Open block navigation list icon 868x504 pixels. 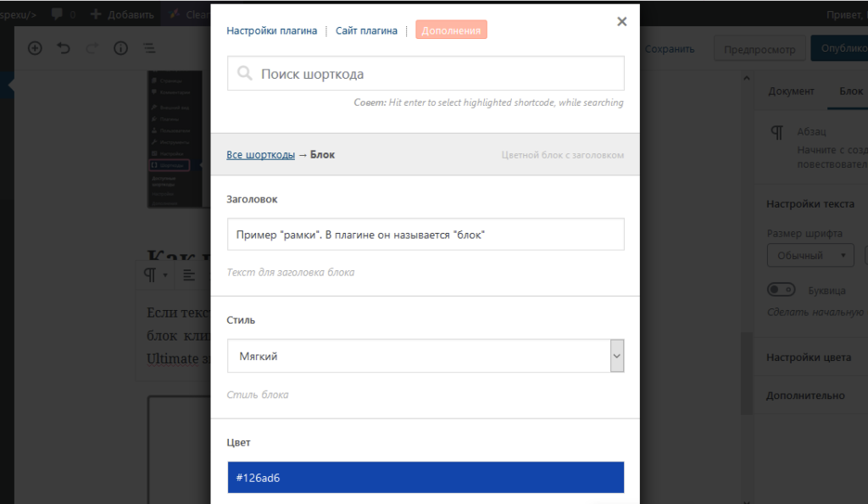(149, 48)
